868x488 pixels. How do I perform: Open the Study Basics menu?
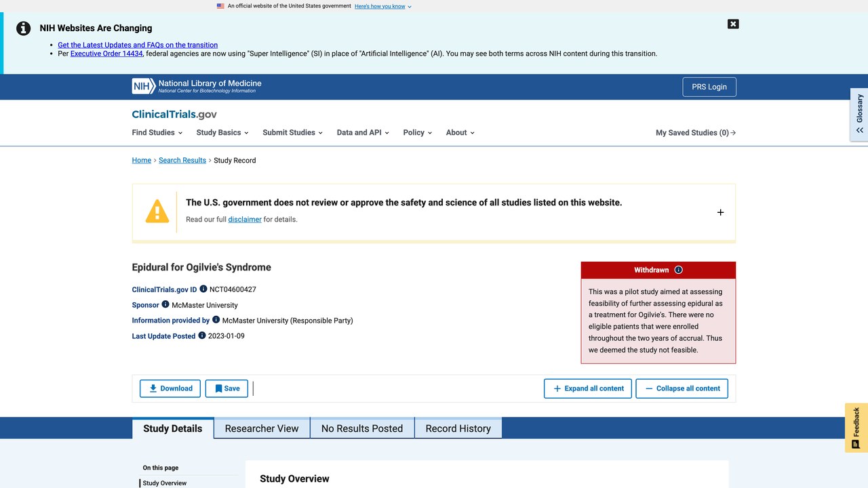coord(222,133)
